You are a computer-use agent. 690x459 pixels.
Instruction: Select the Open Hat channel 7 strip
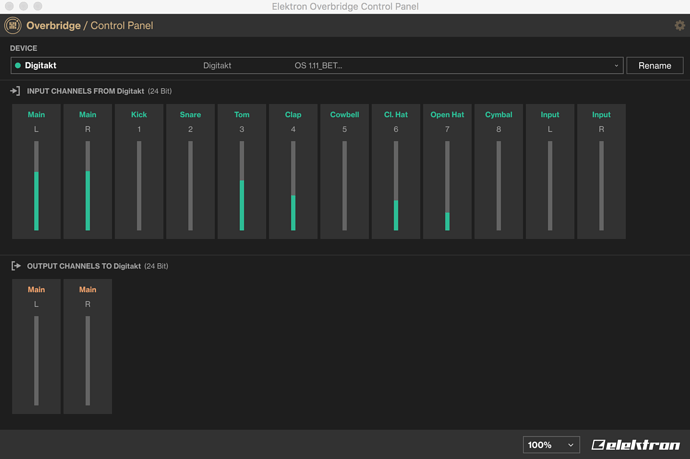[x=447, y=172]
